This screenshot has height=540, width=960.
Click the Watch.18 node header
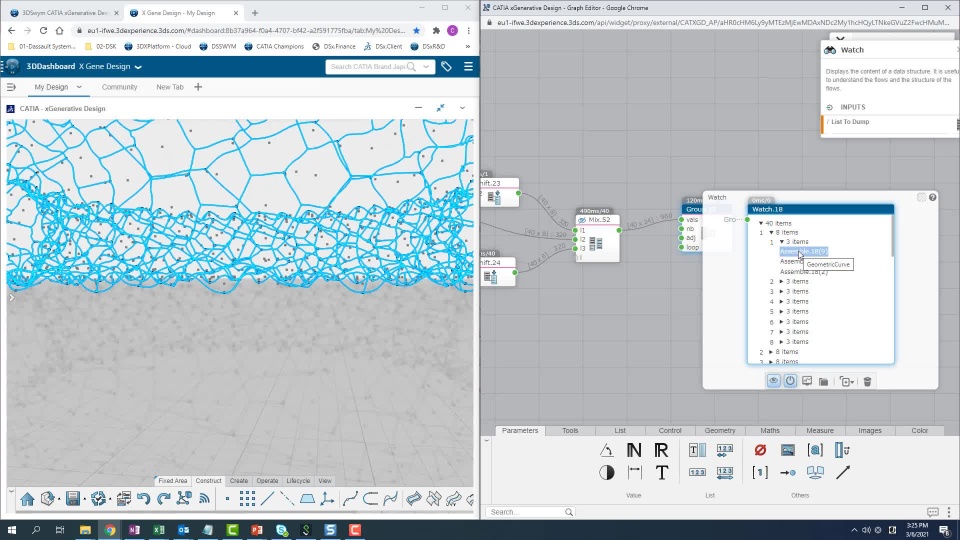tap(820, 209)
